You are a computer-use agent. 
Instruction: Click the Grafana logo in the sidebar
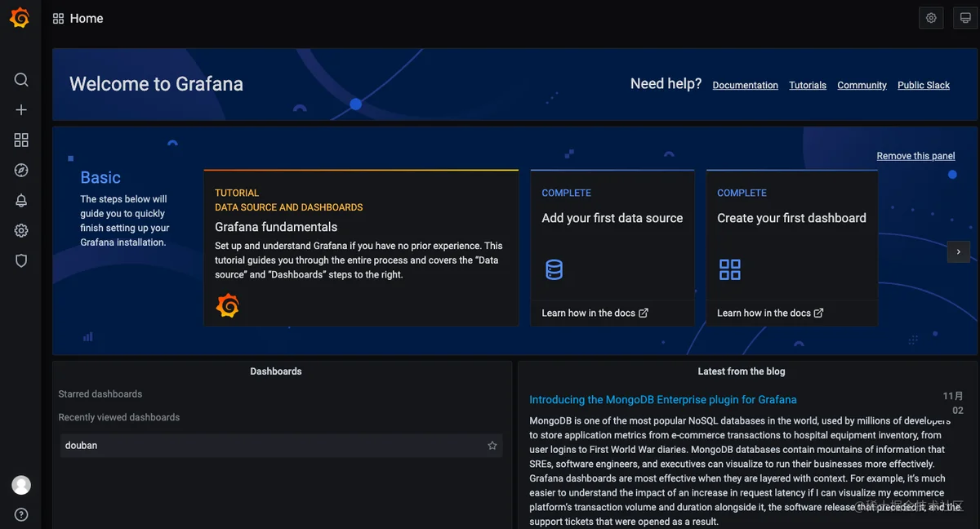pyautogui.click(x=20, y=18)
